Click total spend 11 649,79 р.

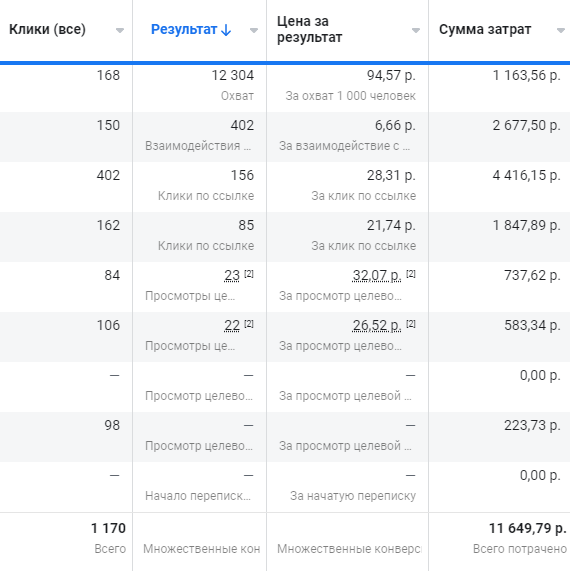[x=527, y=528]
